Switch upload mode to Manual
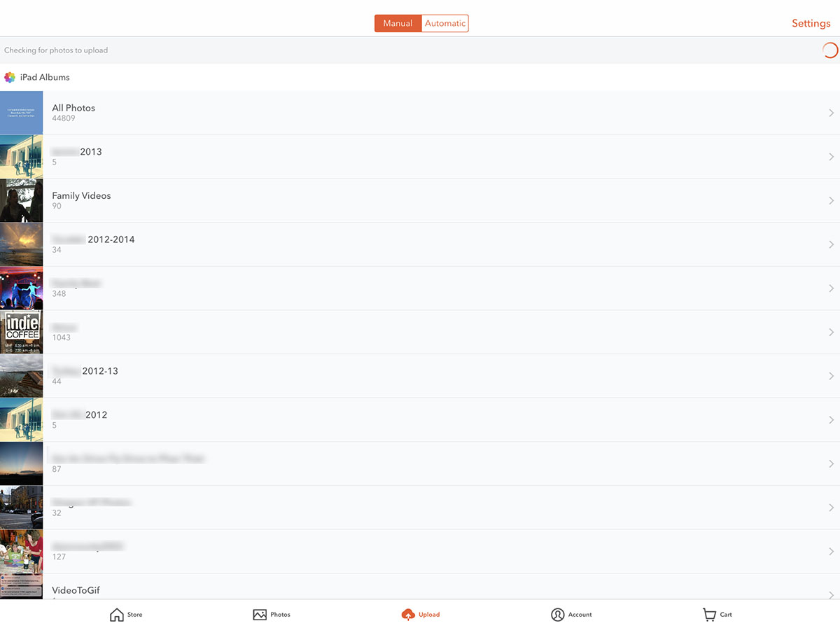 pyautogui.click(x=398, y=23)
